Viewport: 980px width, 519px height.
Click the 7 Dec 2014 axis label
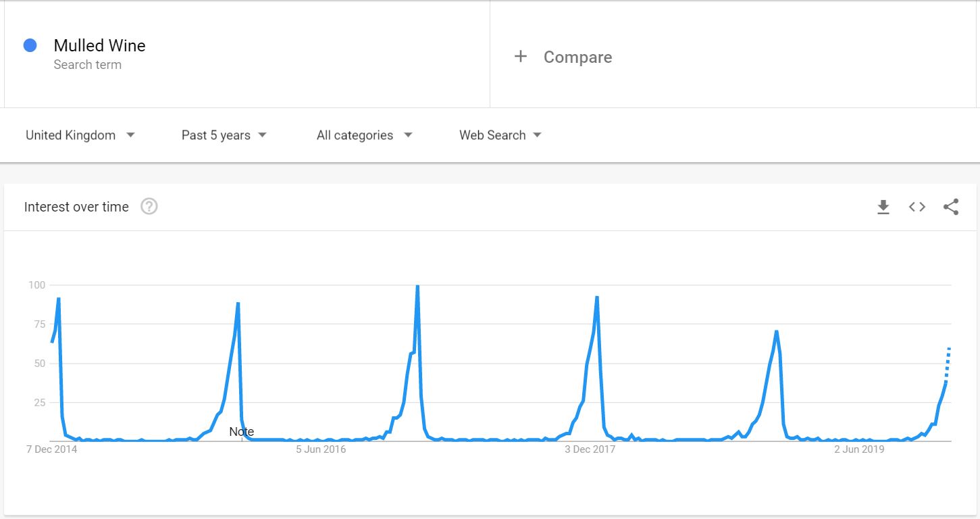tap(52, 449)
